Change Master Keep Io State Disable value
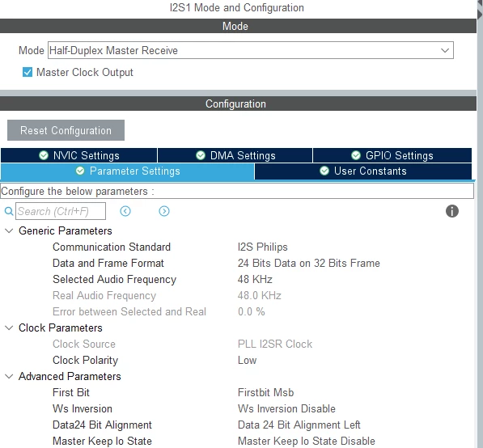Viewport: 483px width, 448px height. pos(306,441)
